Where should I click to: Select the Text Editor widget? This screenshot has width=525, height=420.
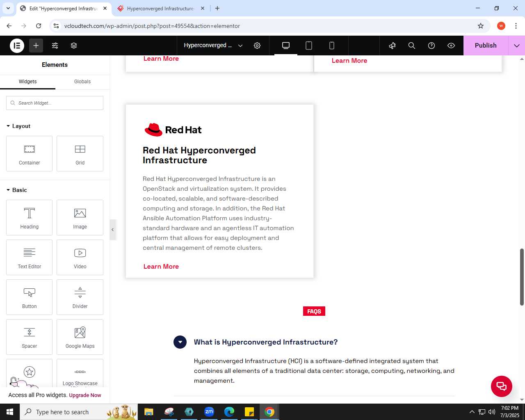click(30, 257)
